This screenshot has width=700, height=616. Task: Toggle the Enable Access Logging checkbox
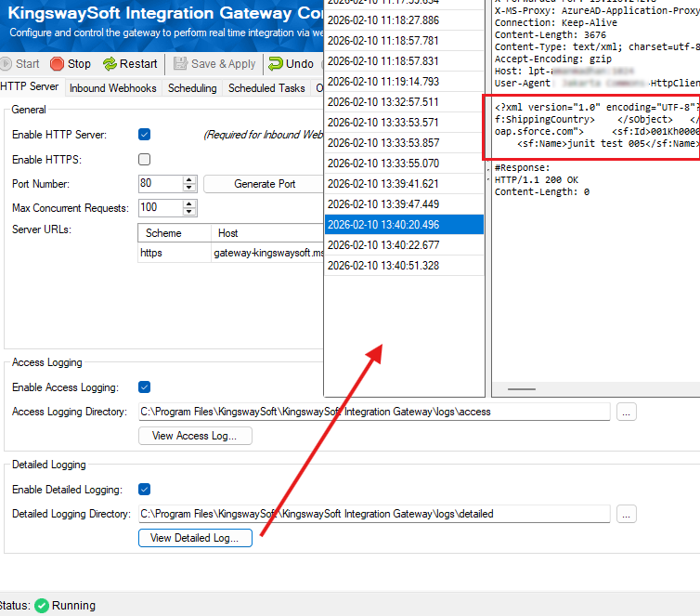coord(144,387)
